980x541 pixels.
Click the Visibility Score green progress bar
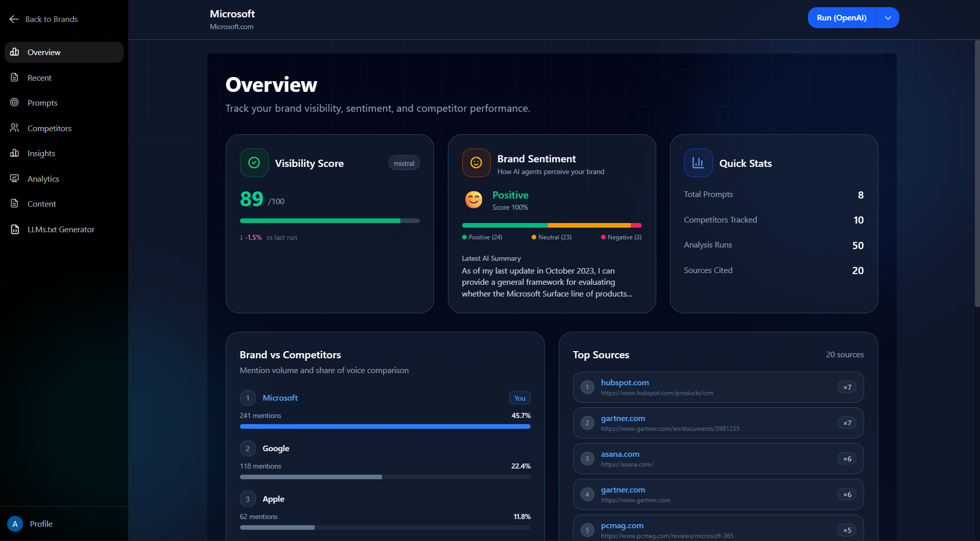point(329,221)
